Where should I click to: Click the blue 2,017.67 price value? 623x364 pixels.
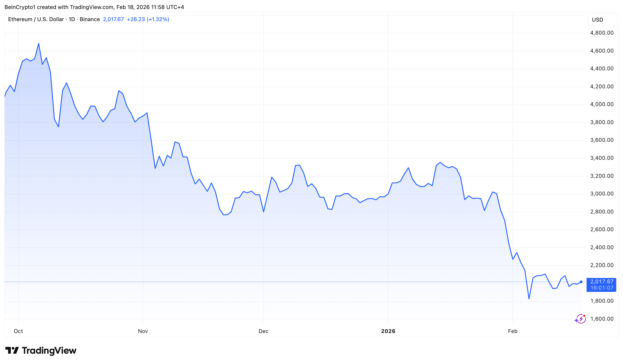coord(114,19)
